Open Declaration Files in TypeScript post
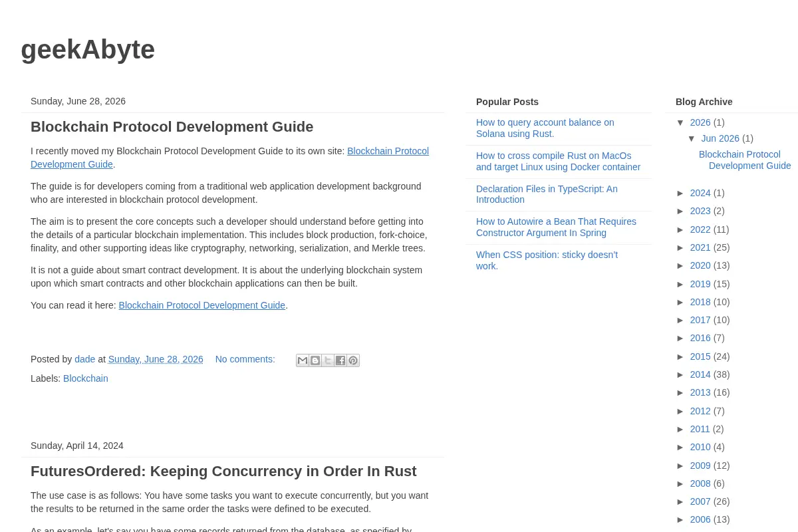The height and width of the screenshot is (532, 798). [x=547, y=194]
